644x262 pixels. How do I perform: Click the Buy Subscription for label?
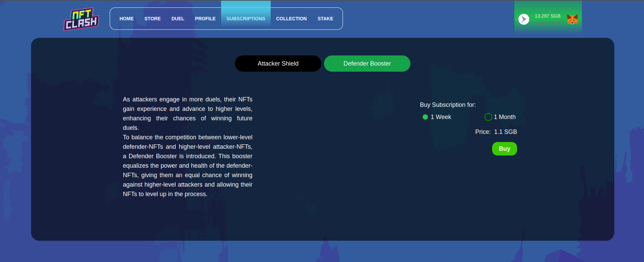(x=448, y=105)
